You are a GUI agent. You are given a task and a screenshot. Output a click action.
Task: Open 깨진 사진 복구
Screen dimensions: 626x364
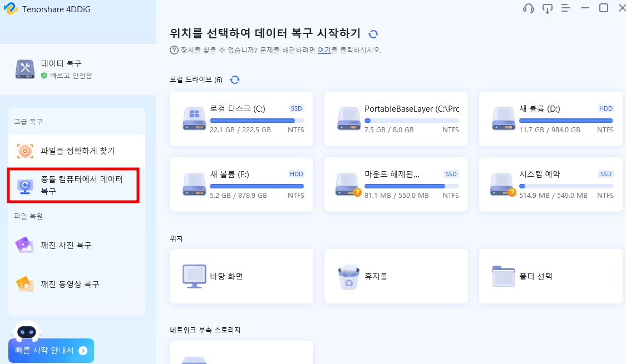click(x=77, y=245)
